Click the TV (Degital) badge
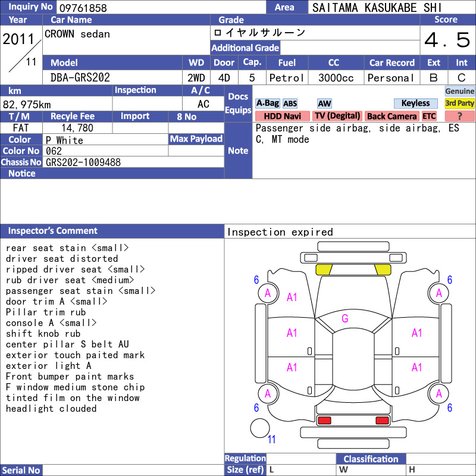 [337, 116]
